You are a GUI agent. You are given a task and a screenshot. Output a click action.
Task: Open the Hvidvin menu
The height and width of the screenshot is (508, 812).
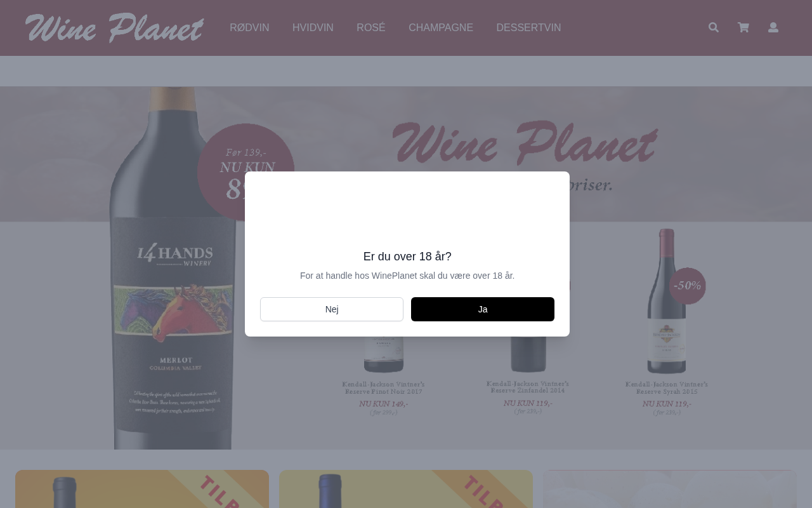313,28
